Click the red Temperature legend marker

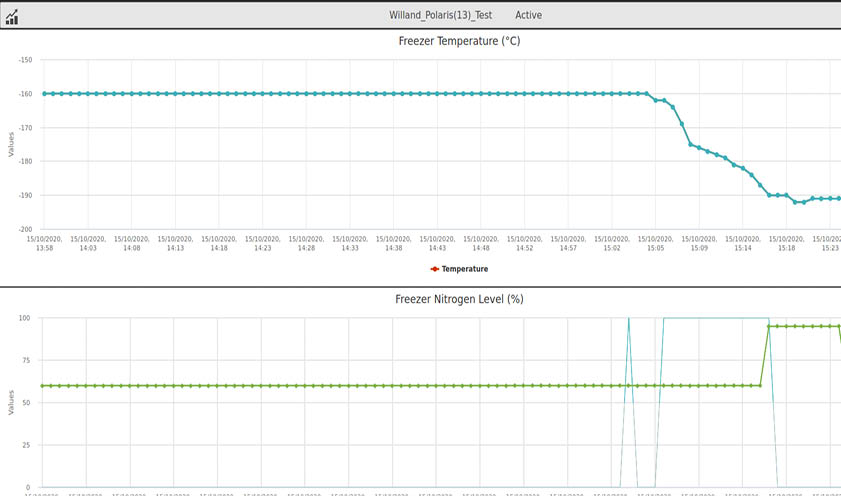(434, 269)
